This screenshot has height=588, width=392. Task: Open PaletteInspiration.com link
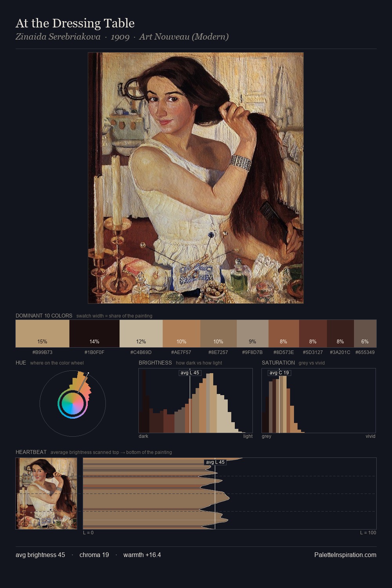(345, 555)
